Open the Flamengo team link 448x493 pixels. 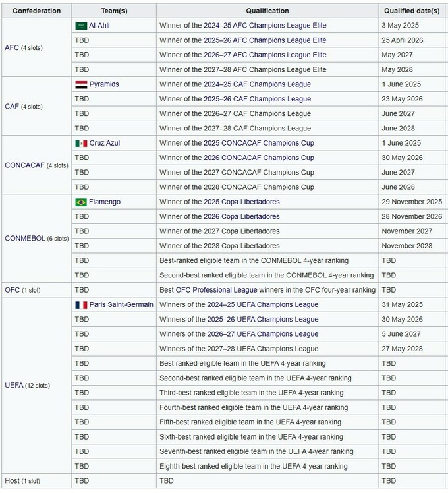click(x=105, y=202)
